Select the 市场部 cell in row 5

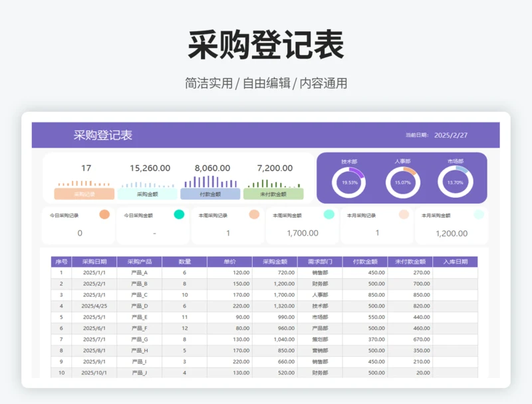click(320, 317)
